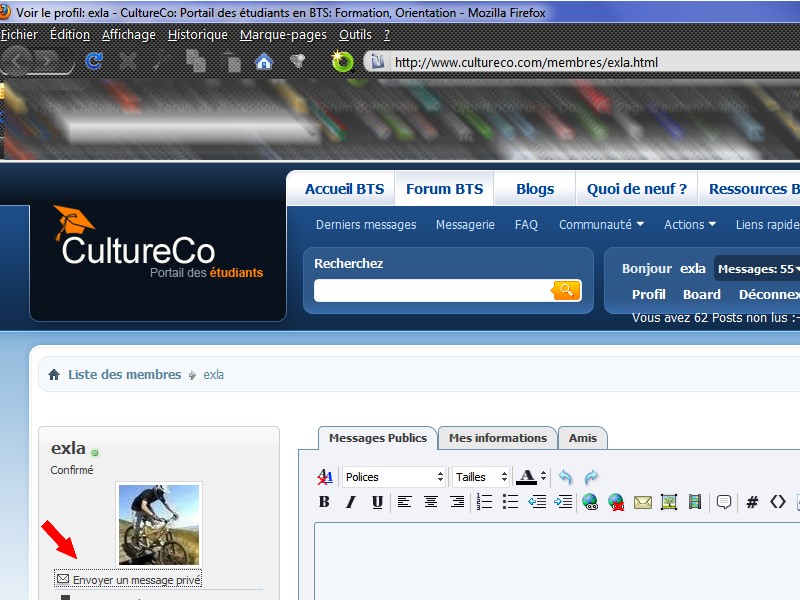Expand the Actions dropdown menu
The width and height of the screenshot is (800, 600).
(690, 225)
